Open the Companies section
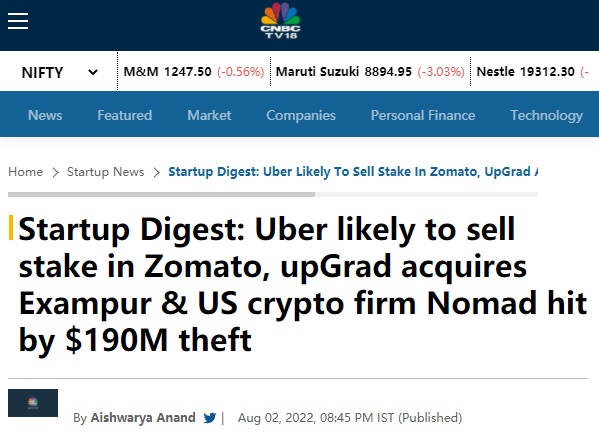This screenshot has width=599, height=442. [x=301, y=115]
